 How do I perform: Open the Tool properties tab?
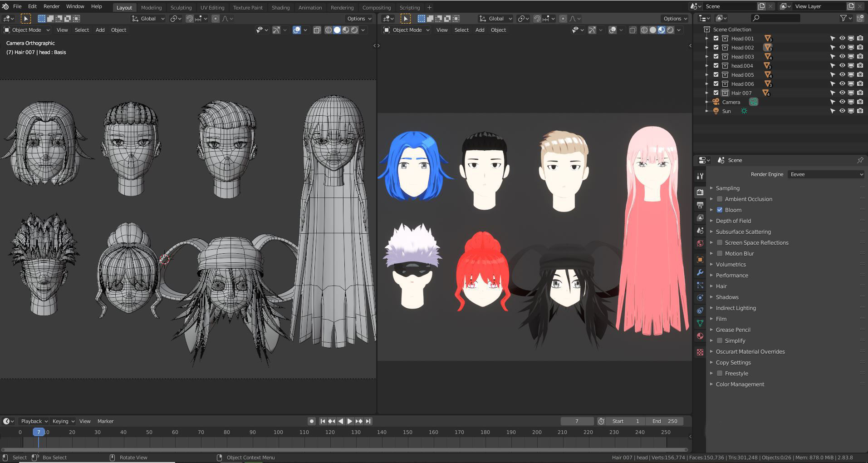pyautogui.click(x=700, y=176)
